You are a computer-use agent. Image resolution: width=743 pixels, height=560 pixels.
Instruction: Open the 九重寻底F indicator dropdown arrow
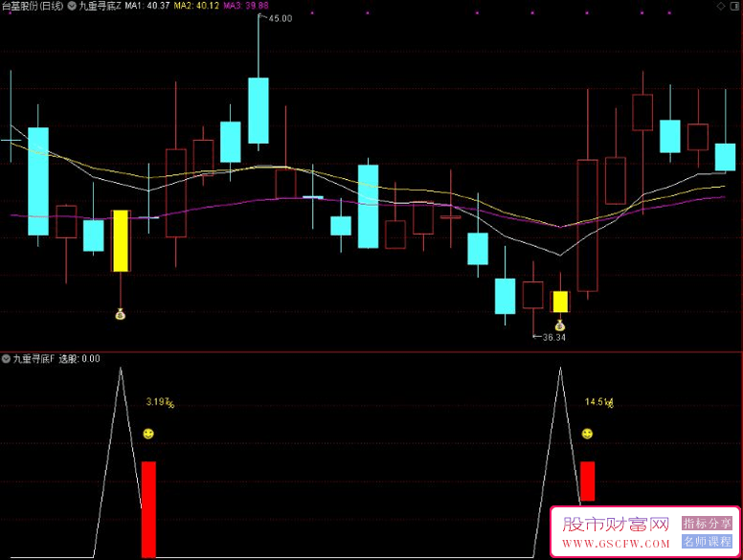6,359
